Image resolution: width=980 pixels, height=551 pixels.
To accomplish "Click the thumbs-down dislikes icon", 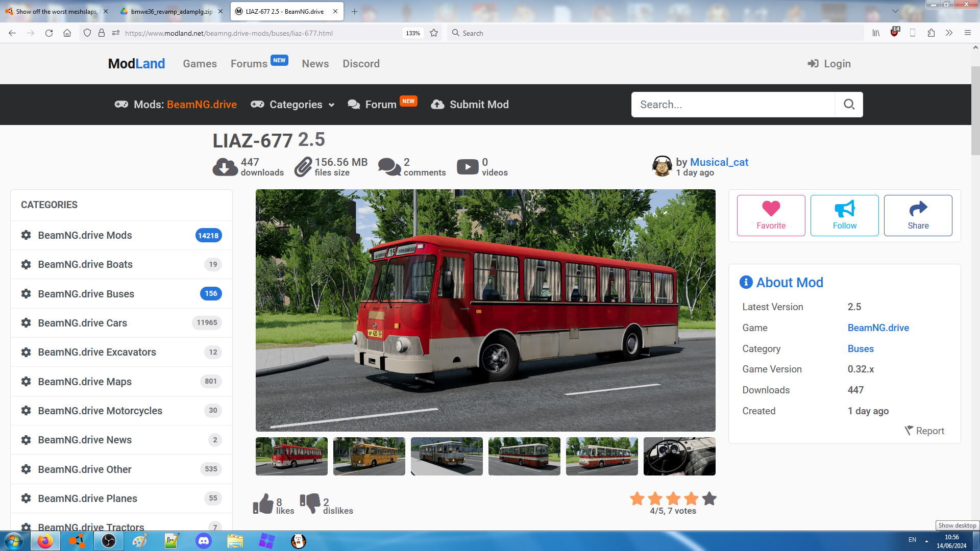I will [x=310, y=503].
